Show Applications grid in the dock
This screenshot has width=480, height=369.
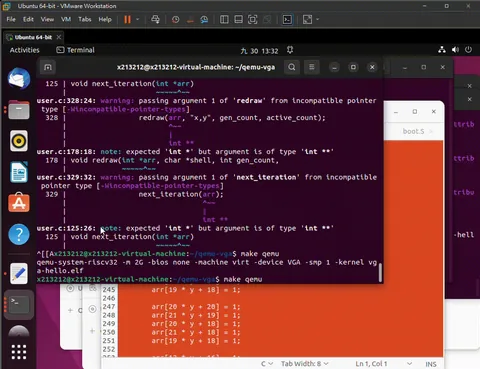(19, 352)
